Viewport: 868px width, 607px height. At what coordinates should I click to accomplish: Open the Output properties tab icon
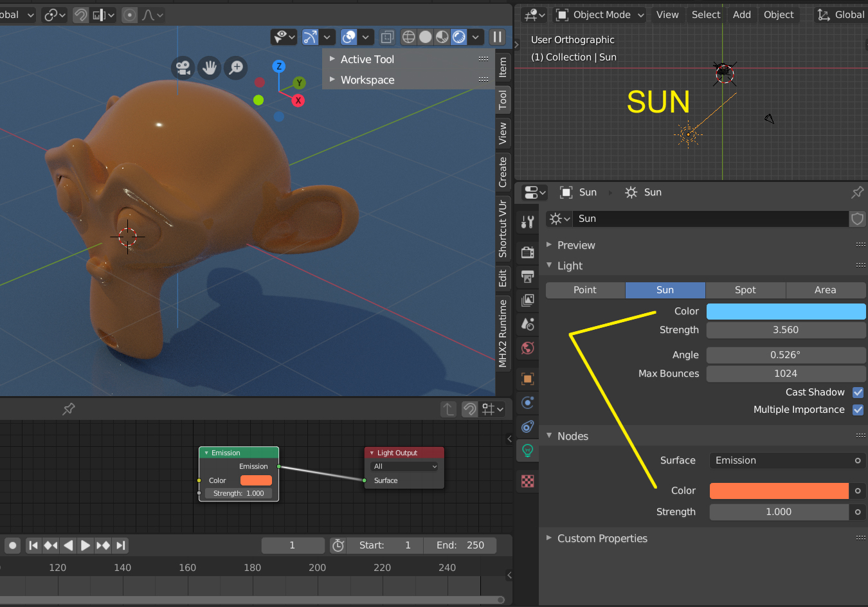click(528, 276)
